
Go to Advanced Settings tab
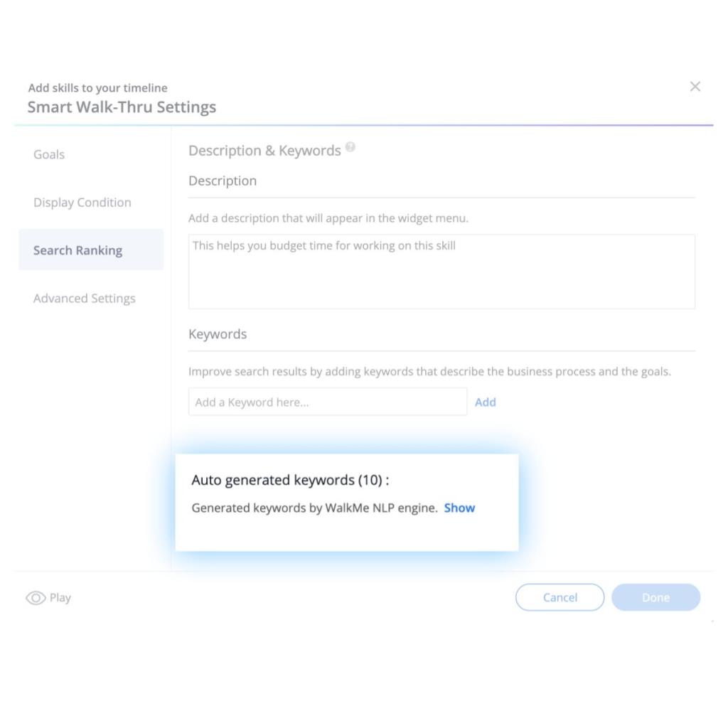(x=85, y=299)
